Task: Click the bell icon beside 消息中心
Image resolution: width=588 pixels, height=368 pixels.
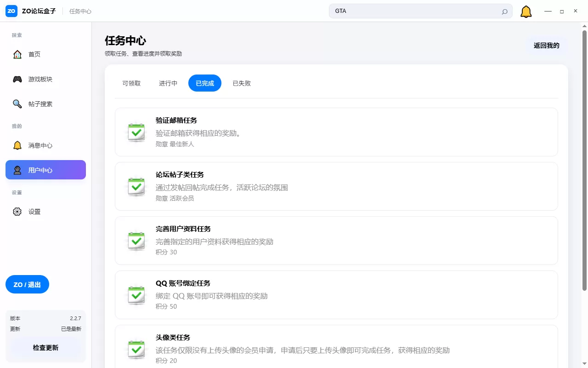Action: tap(17, 145)
